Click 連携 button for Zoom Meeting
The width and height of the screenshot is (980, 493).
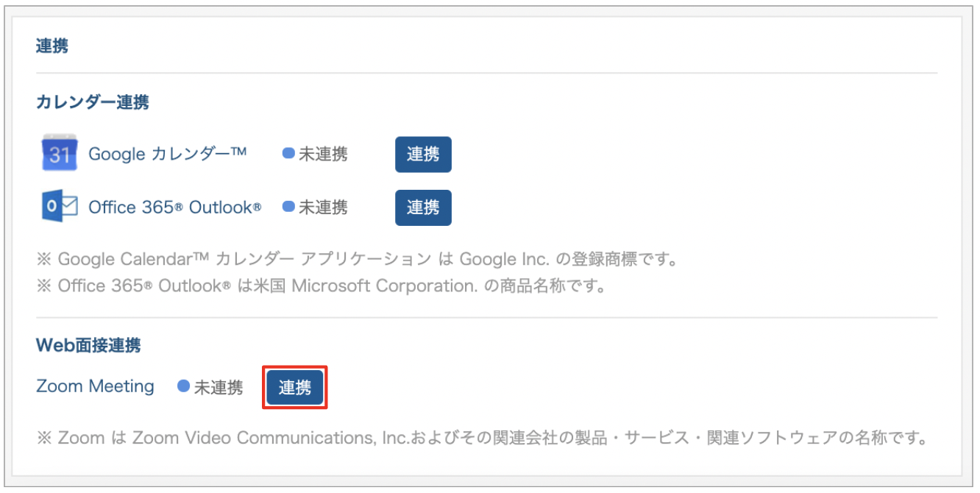click(295, 387)
